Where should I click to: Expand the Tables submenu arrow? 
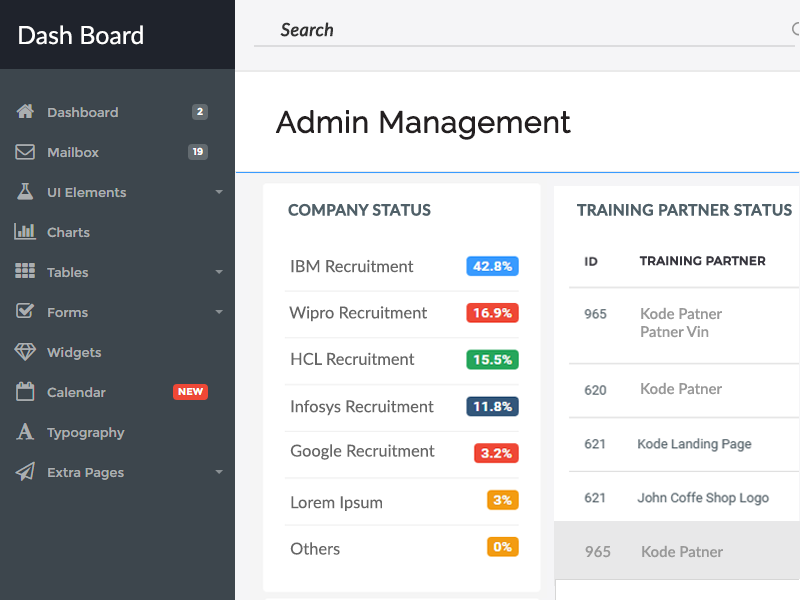click(x=219, y=272)
